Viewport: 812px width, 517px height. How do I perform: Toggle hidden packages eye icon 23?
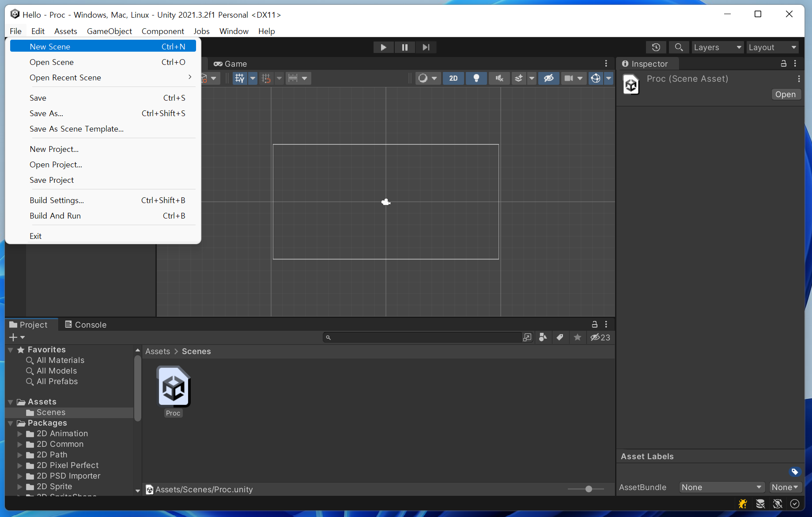[x=601, y=337]
